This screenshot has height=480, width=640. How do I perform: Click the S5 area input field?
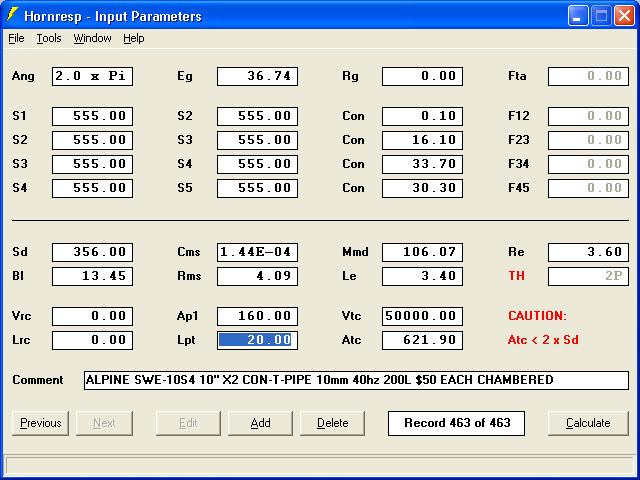tap(258, 188)
